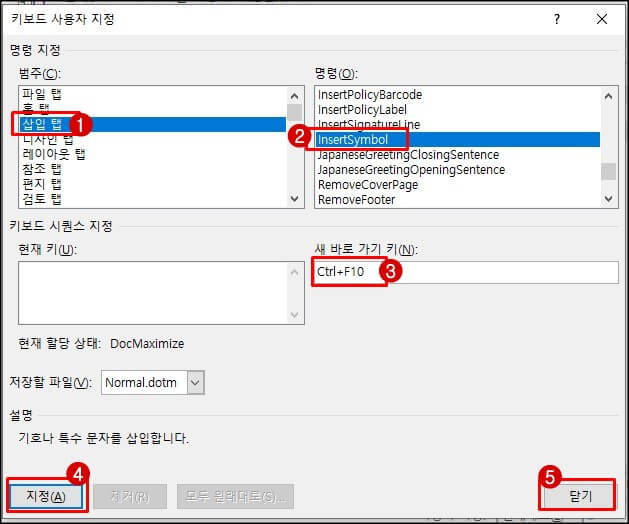Choose JapaneseGreetingClosingSentence command
Image resolution: width=629 pixels, height=524 pixels.
point(458,155)
